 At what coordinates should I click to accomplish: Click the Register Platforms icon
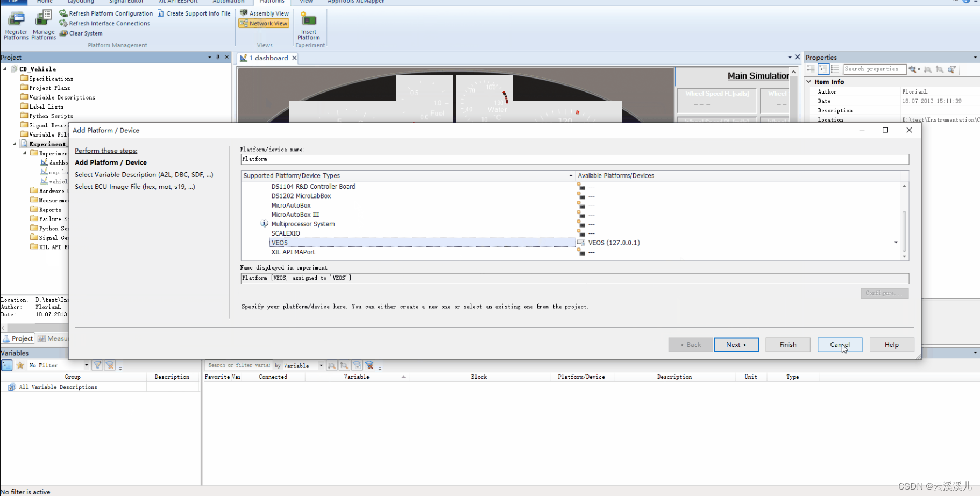16,25
